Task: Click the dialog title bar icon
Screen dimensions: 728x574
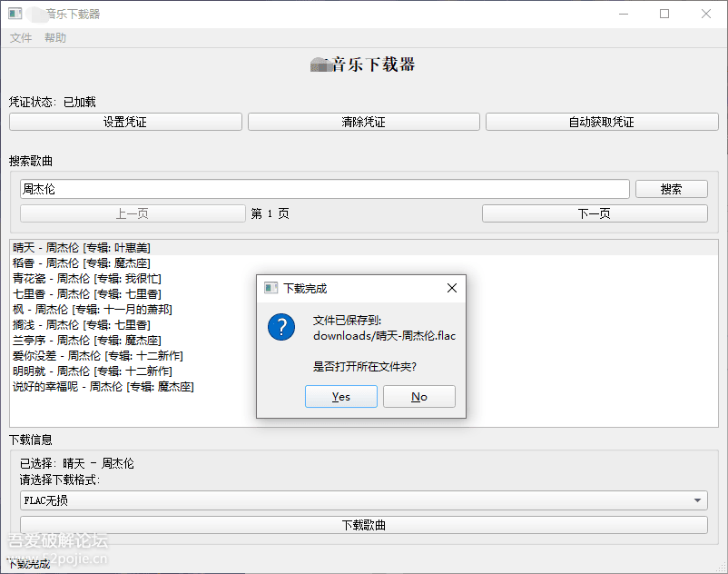Action: (x=269, y=288)
